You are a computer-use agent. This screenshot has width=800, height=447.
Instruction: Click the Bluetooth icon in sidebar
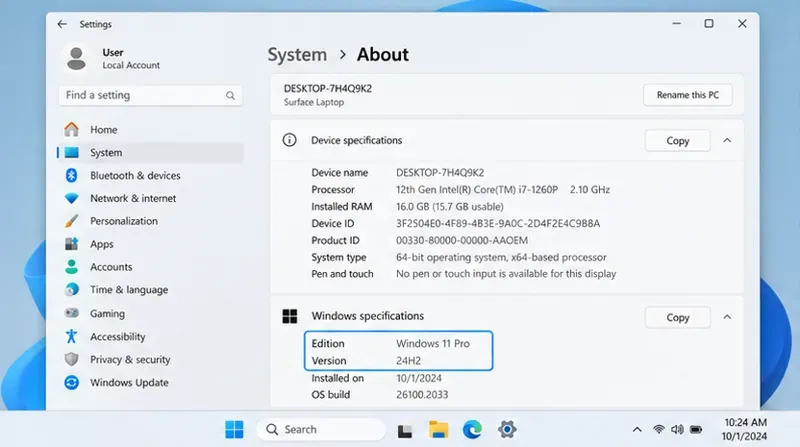(71, 176)
